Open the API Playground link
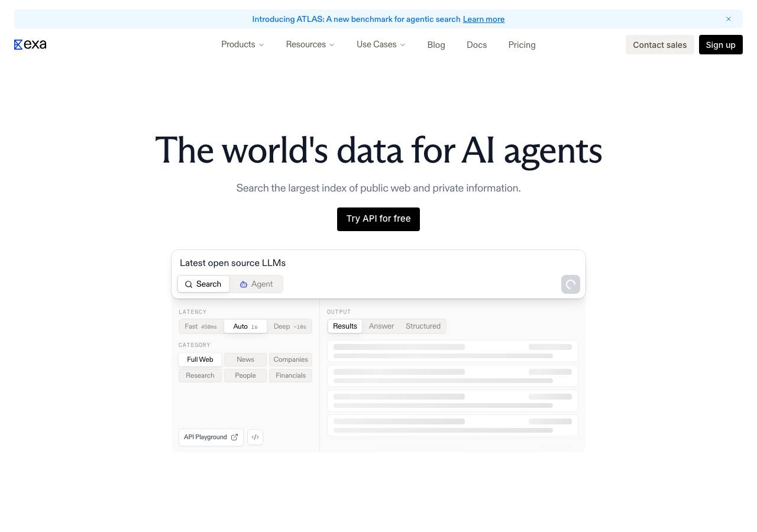The image size is (757, 532). (x=211, y=437)
